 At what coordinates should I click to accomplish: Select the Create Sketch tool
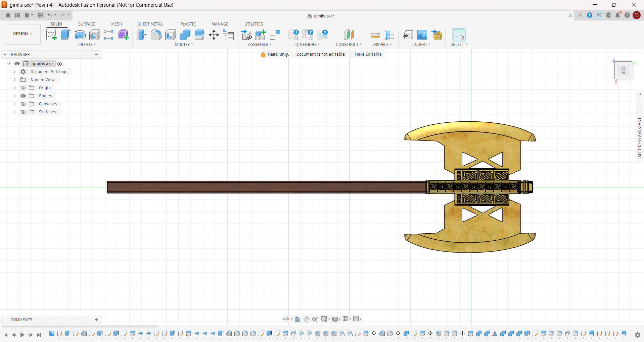pos(51,35)
